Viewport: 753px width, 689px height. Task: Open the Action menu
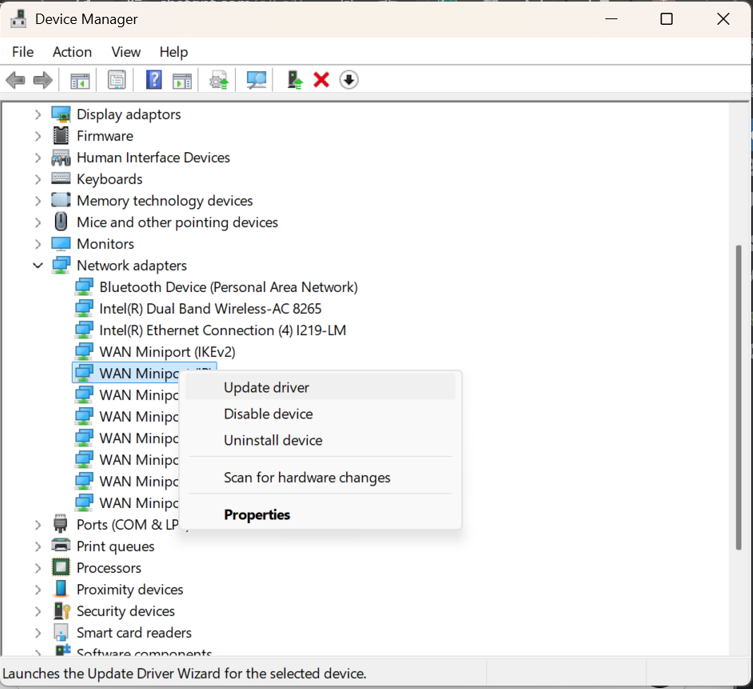(72, 52)
